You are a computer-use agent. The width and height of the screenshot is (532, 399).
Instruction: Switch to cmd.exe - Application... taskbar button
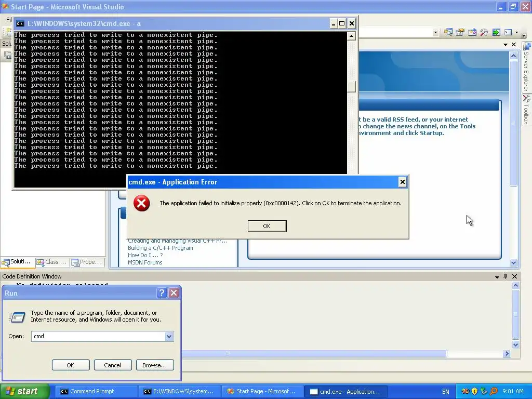[345, 392]
